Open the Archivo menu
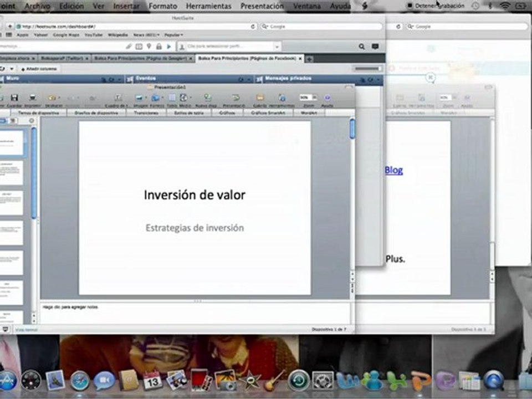Image resolution: width=532 pixels, height=399 pixels. 37,6
